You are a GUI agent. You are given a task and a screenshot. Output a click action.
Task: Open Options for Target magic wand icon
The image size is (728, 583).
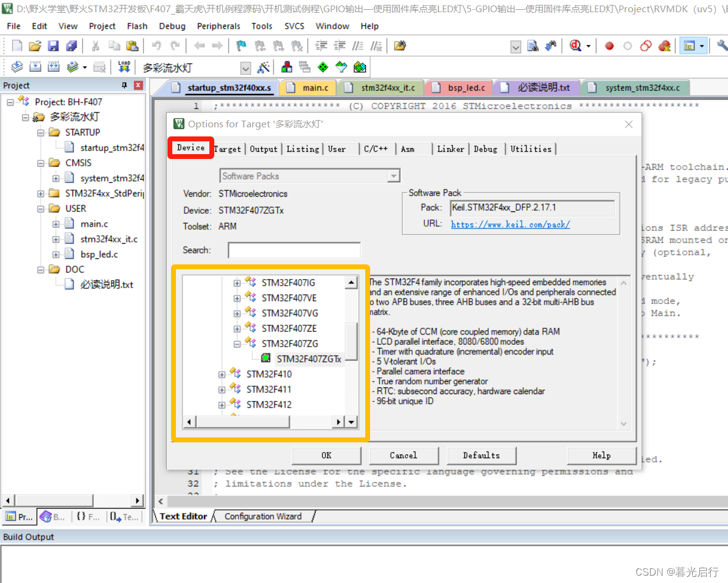pyautogui.click(x=263, y=68)
